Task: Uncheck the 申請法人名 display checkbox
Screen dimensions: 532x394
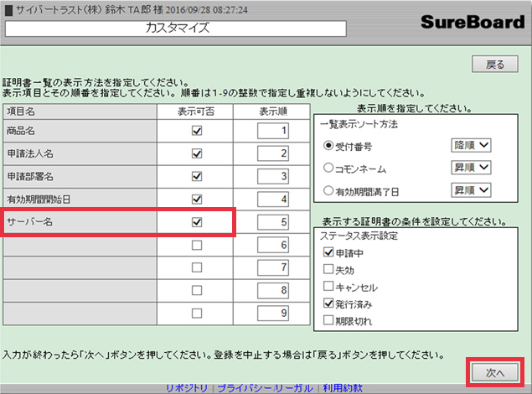Action: pos(198,153)
